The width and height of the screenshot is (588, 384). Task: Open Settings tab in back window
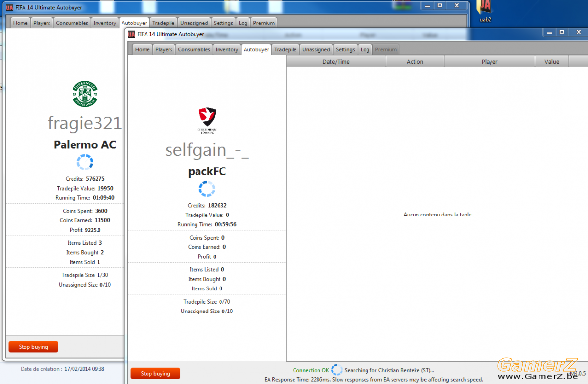click(223, 23)
